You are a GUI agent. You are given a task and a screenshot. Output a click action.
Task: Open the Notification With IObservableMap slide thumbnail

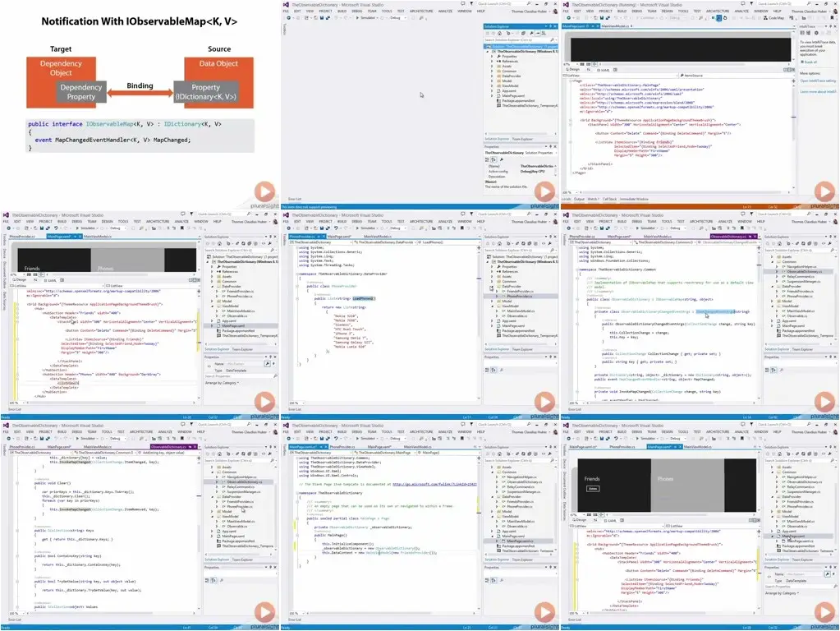coord(140,104)
